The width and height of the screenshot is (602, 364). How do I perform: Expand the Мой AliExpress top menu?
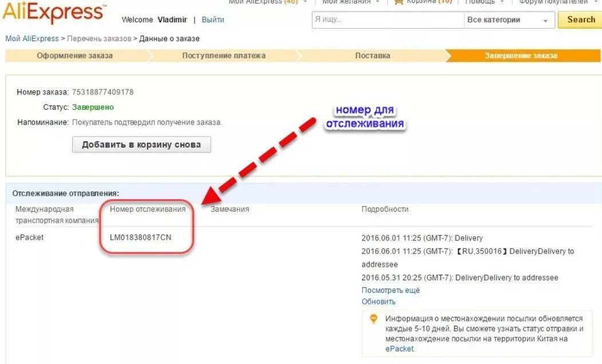coord(268,2)
